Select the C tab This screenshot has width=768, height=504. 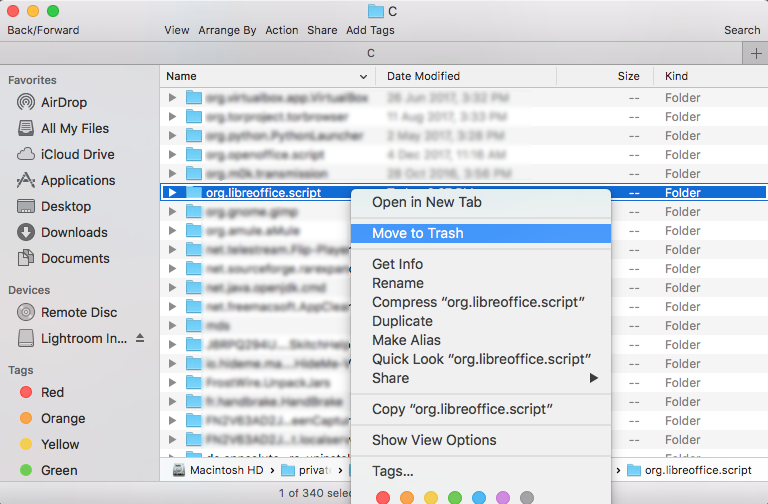point(371,53)
